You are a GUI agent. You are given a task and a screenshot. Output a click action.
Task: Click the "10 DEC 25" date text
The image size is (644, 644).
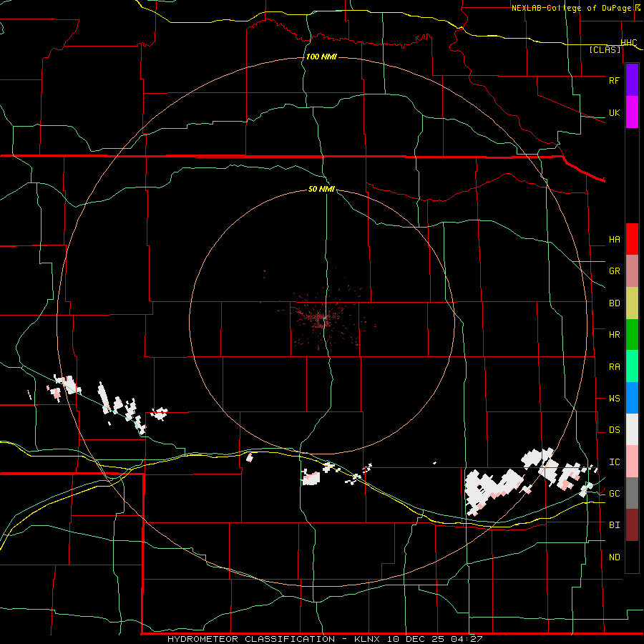[x=415, y=639]
